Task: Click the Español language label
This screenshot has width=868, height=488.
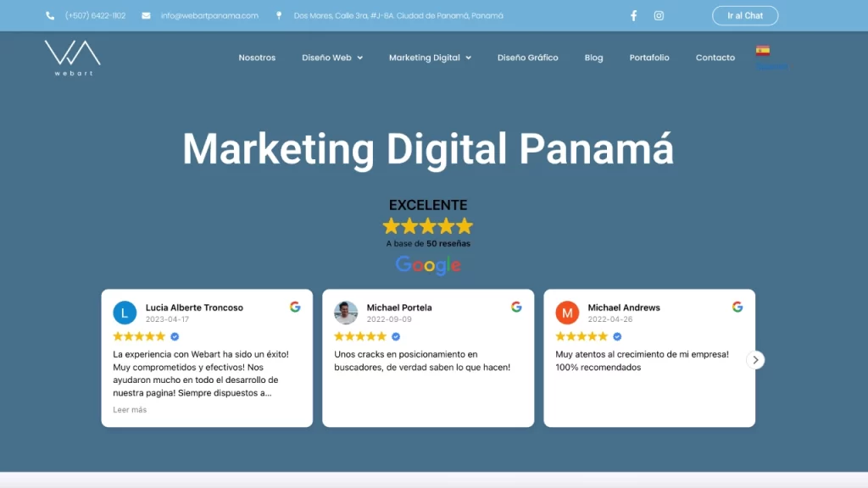Action: coord(771,66)
